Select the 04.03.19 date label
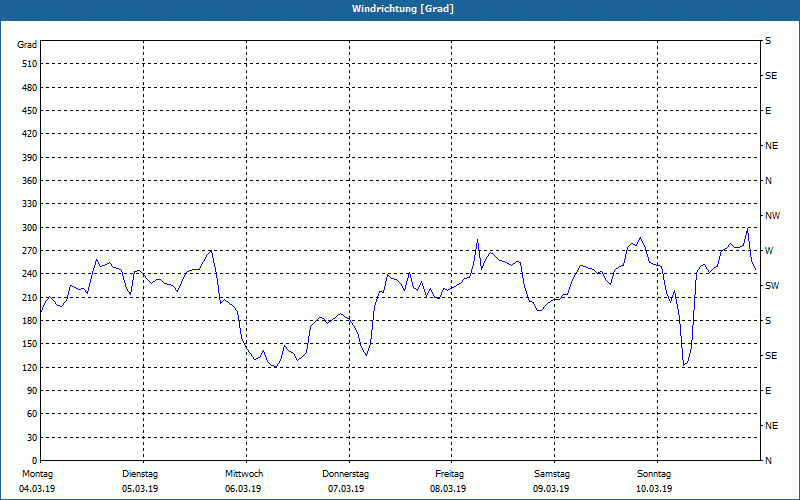 click(x=37, y=489)
